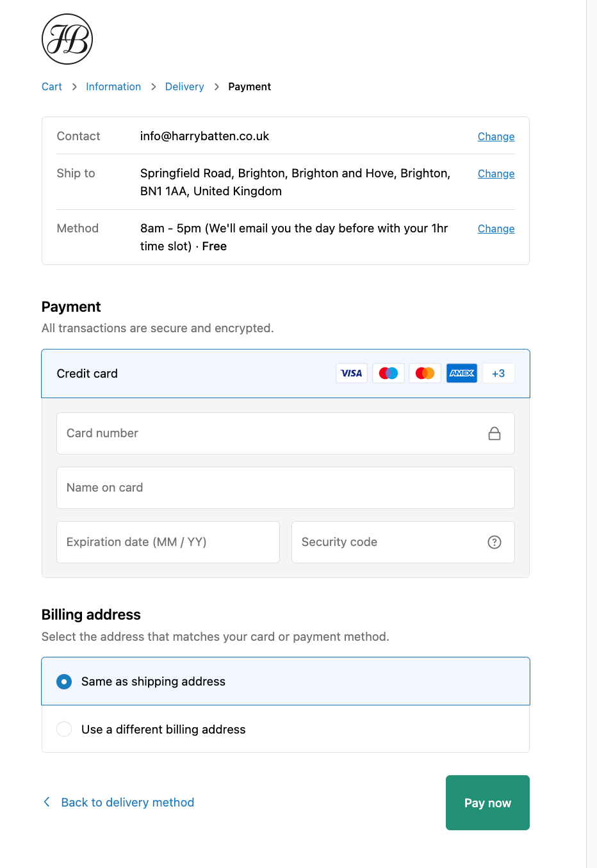Viewport: 597px width, 868px height.
Task: Open the Information breadcrumb step
Action: pos(113,87)
